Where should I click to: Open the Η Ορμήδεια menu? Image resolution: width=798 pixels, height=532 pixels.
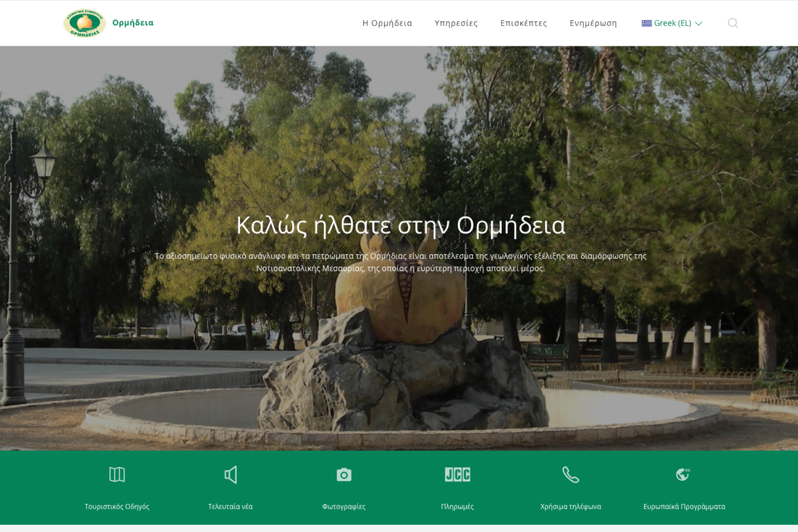pos(387,23)
